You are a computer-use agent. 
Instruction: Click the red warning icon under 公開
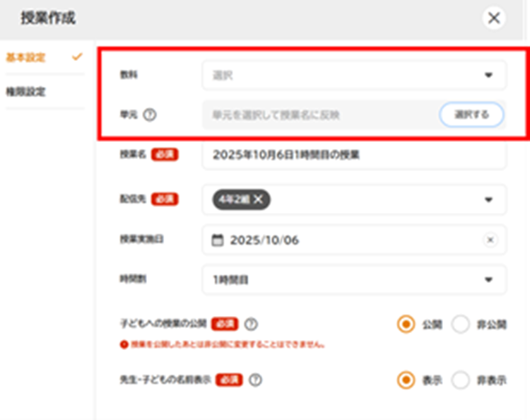coord(124,344)
